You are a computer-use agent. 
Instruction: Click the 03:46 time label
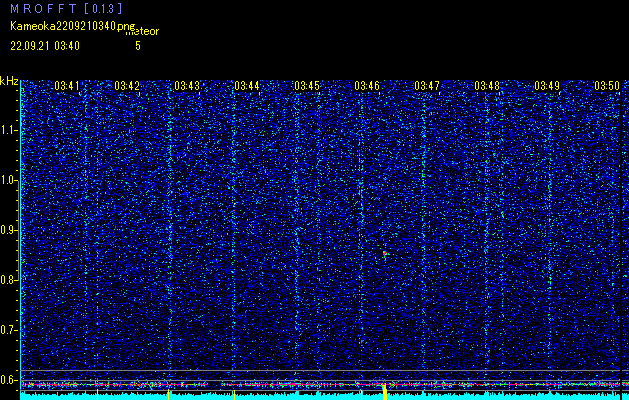(x=367, y=86)
